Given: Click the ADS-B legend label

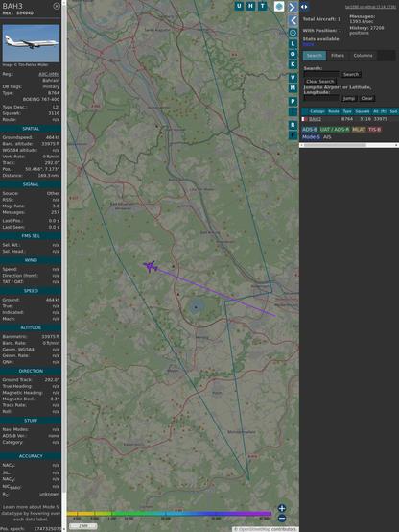Looking at the screenshot, I should click(x=310, y=130).
